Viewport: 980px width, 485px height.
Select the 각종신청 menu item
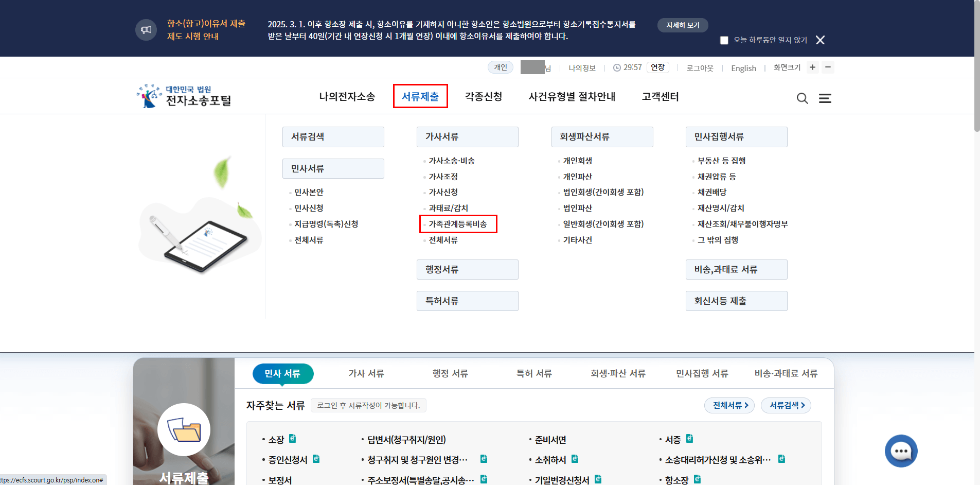coord(484,96)
